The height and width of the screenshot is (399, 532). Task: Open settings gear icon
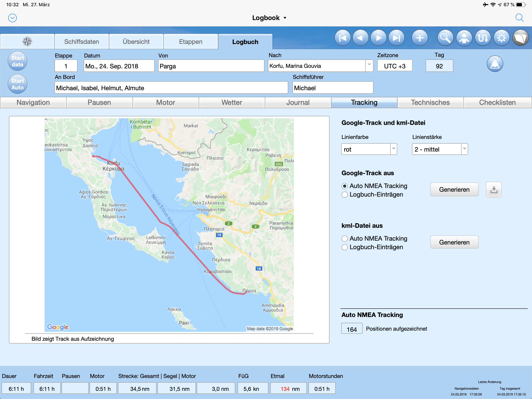[x=501, y=38]
